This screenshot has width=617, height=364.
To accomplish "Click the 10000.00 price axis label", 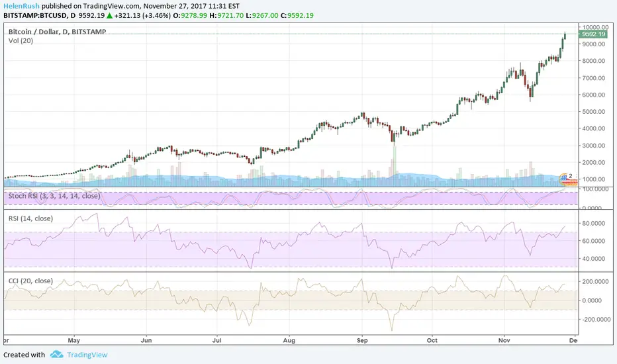I will (595, 27).
